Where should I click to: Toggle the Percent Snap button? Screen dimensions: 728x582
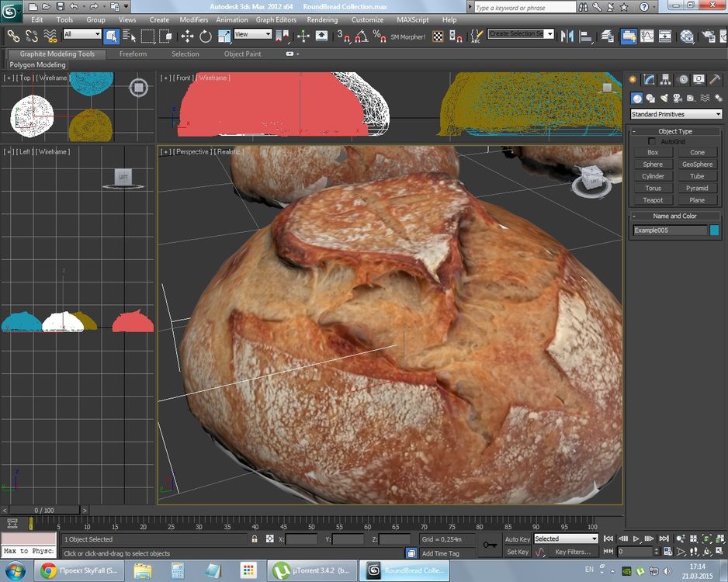(380, 36)
